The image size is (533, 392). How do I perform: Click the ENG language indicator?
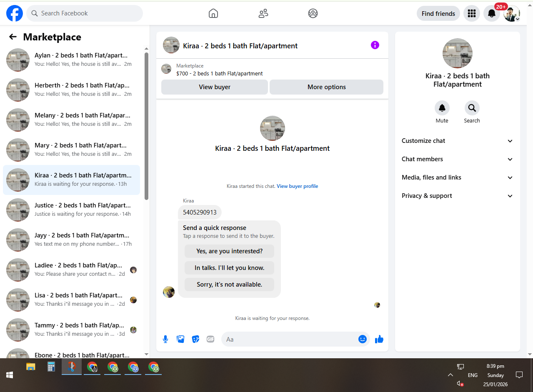coord(473,375)
